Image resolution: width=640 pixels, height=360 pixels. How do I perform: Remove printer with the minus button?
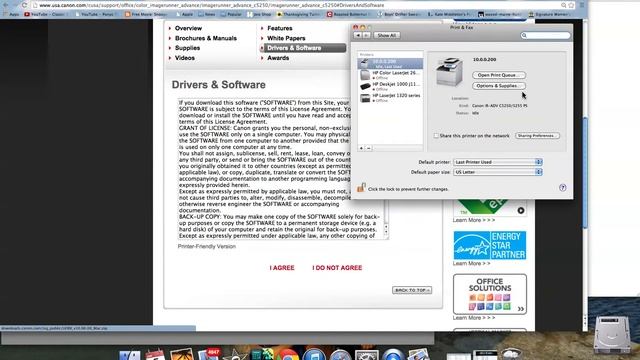369,148
